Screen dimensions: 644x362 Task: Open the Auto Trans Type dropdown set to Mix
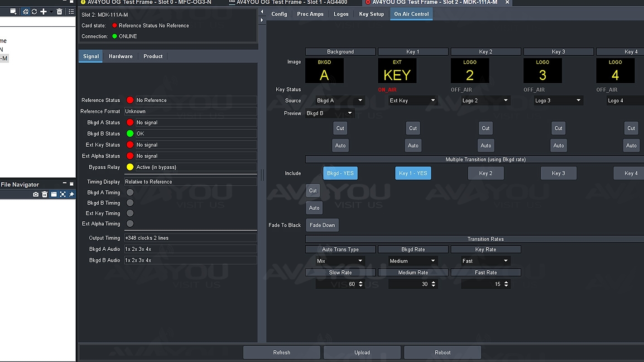click(x=340, y=261)
